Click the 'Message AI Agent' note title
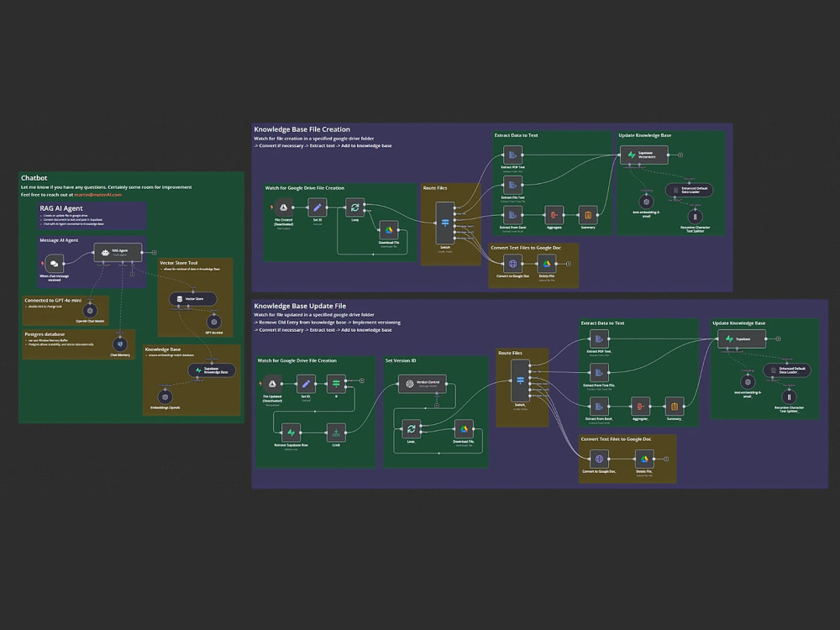This screenshot has width=840, height=630. [x=59, y=240]
